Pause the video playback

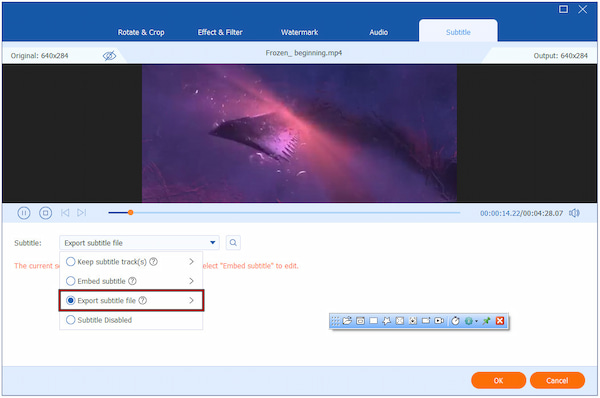tap(24, 213)
